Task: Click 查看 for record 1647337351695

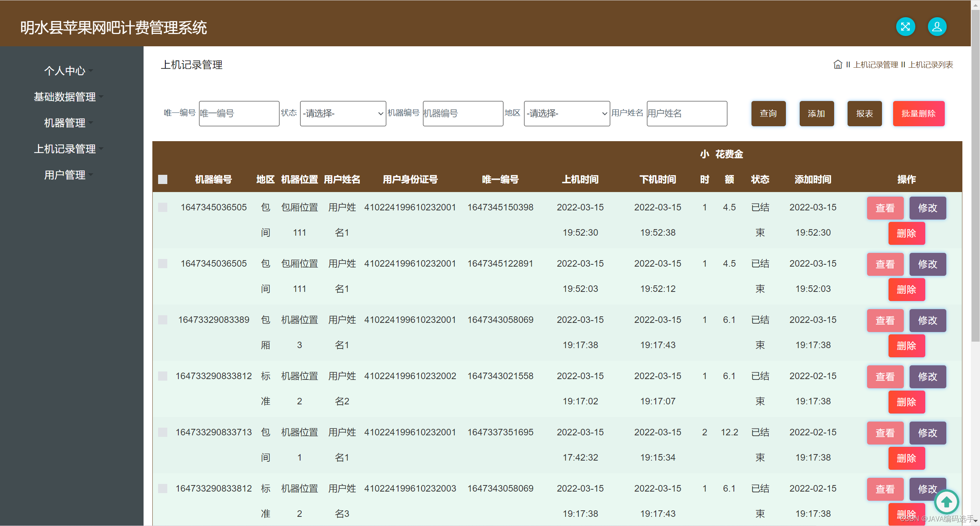Action: coord(885,433)
